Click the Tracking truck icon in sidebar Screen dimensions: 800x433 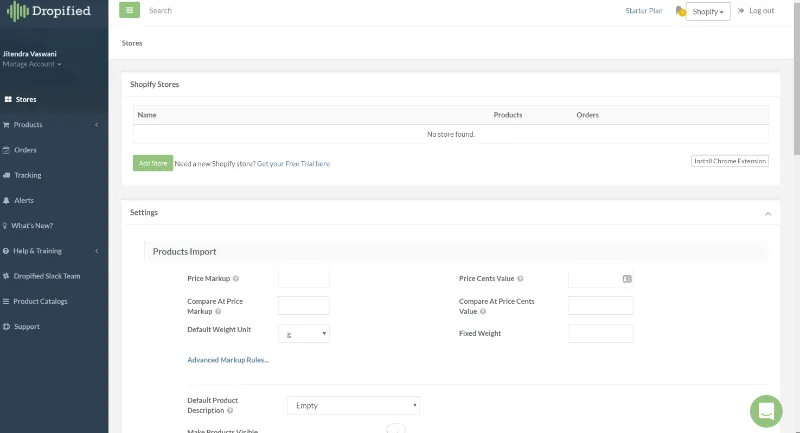point(6,175)
